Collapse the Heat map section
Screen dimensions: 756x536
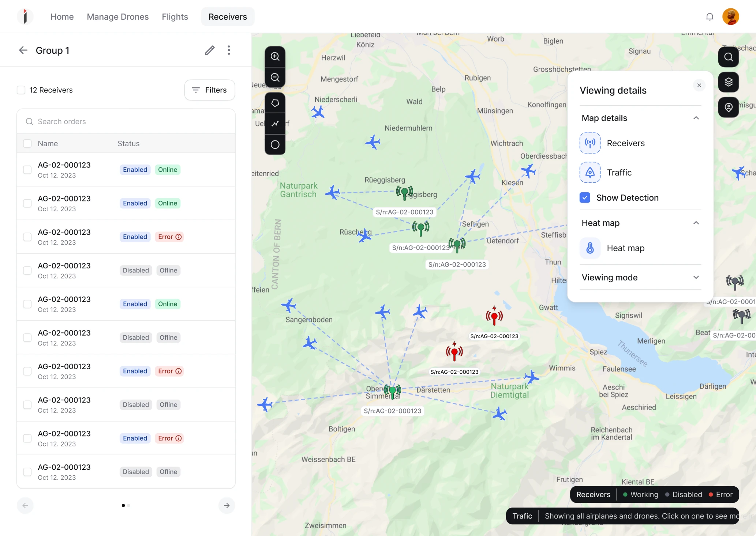coord(696,223)
